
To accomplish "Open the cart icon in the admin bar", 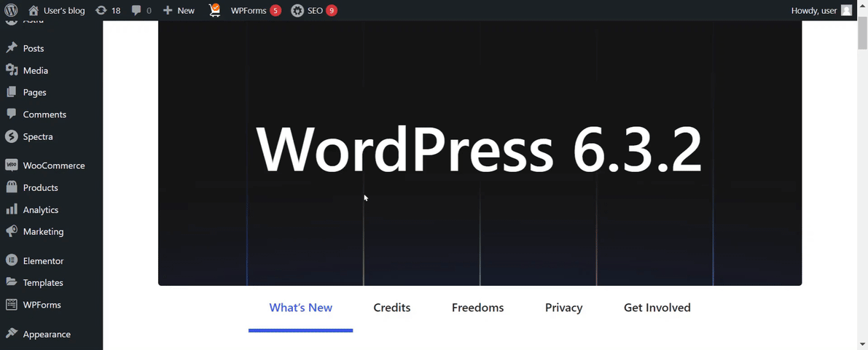I will click(215, 10).
